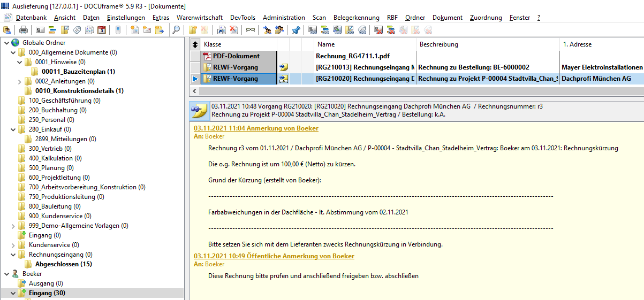
Task: Click the left arrow of the list horizontal scrollbar
Action: click(x=195, y=91)
